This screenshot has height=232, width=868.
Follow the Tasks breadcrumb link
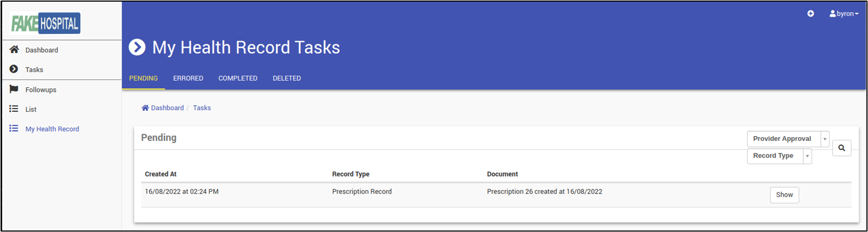[x=201, y=108]
